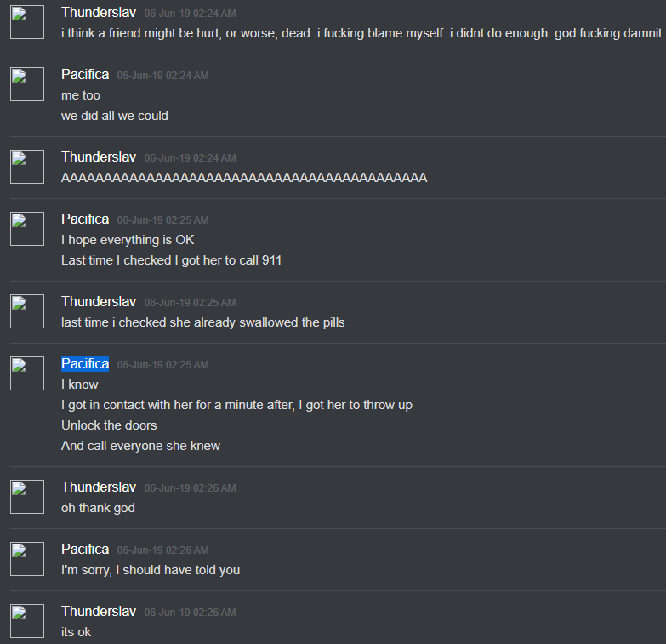The image size is (666, 644).
Task: Click avatar next to 'its ok' message
Action: 27,621
